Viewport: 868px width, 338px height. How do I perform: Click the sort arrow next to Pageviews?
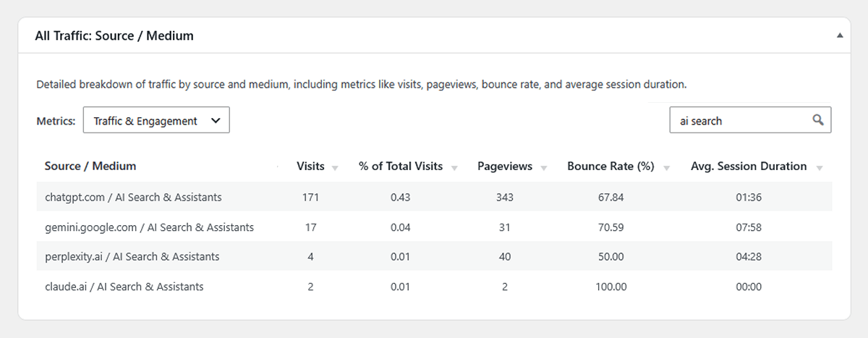544,168
